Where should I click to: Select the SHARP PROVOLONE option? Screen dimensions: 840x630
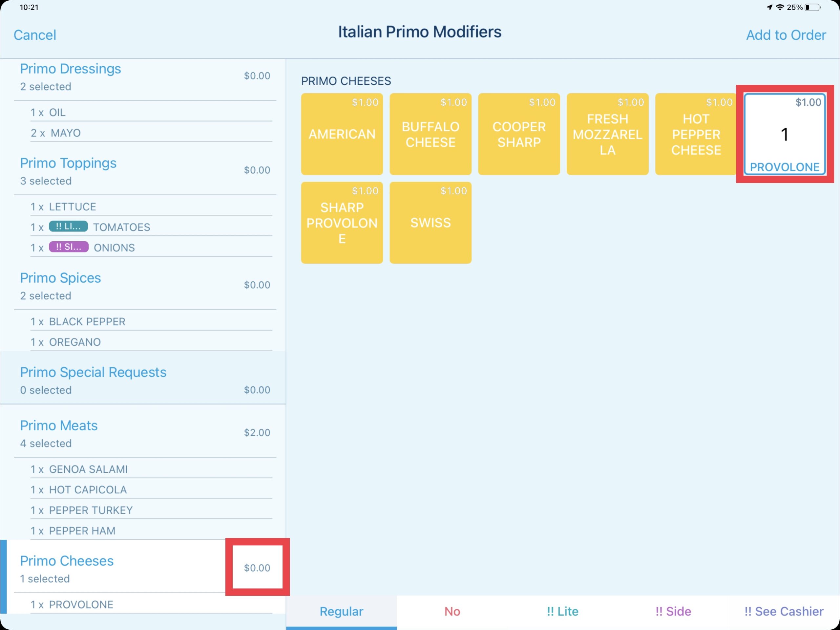341,222
